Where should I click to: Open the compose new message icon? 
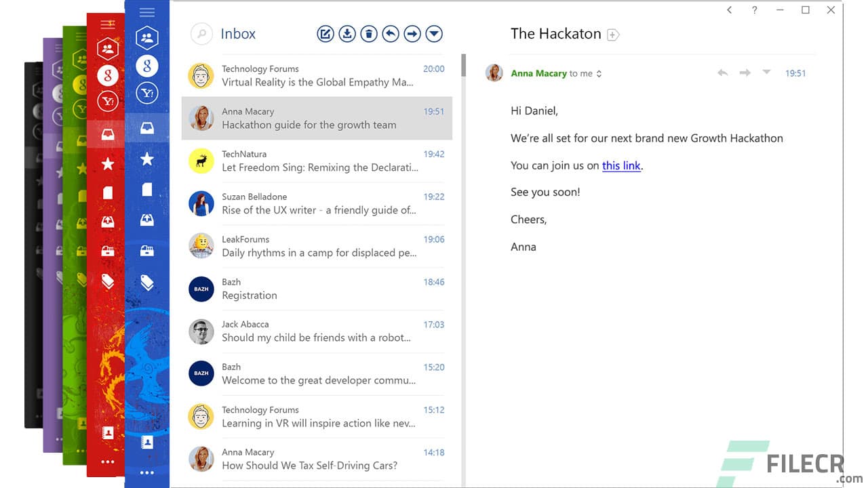coord(325,33)
